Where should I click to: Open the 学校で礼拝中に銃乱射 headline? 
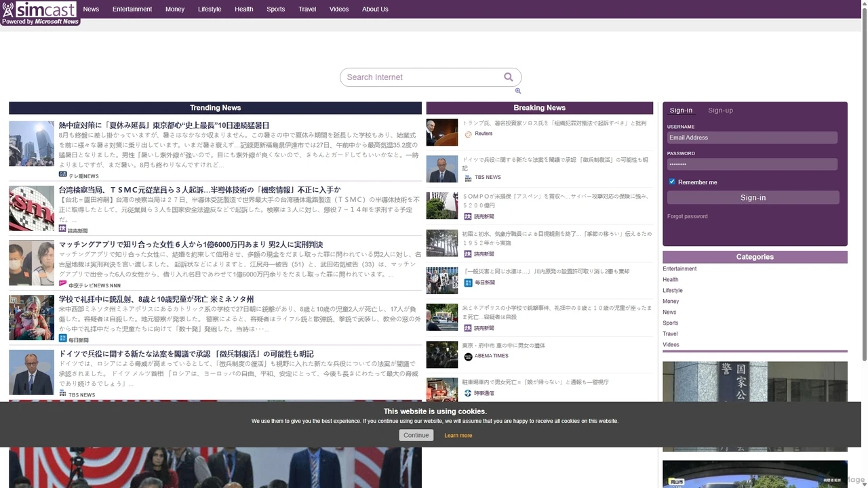coord(157,299)
